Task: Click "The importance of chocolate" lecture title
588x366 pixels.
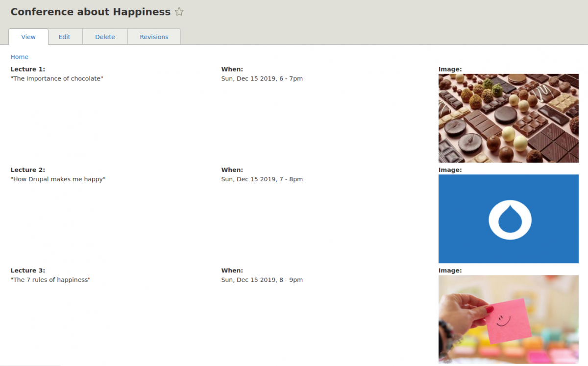Action: (x=57, y=79)
